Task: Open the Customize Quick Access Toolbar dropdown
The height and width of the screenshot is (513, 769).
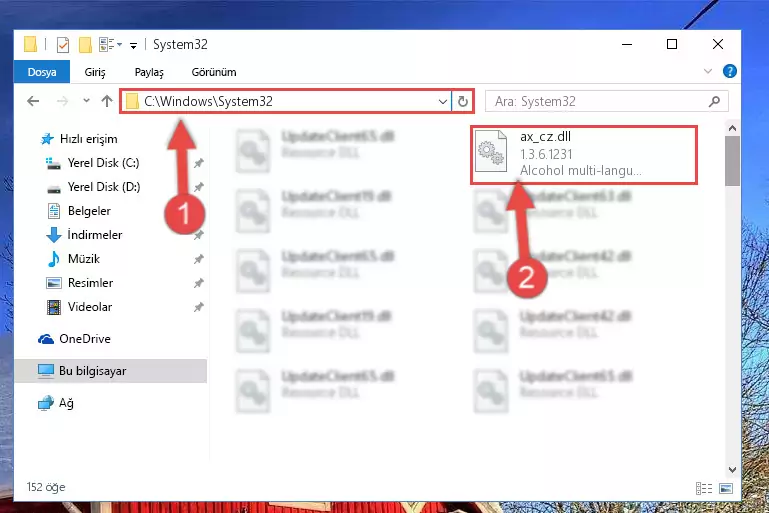Action: coord(133,46)
